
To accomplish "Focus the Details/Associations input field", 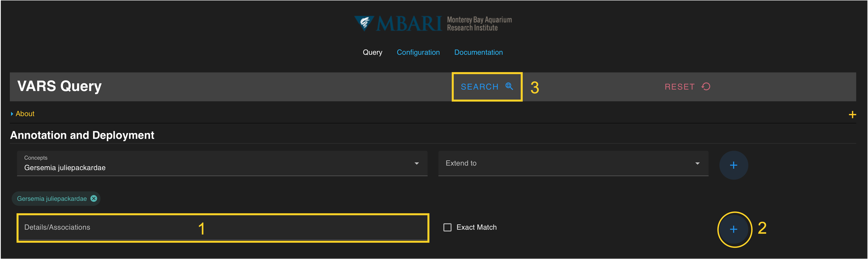I will coord(222,228).
